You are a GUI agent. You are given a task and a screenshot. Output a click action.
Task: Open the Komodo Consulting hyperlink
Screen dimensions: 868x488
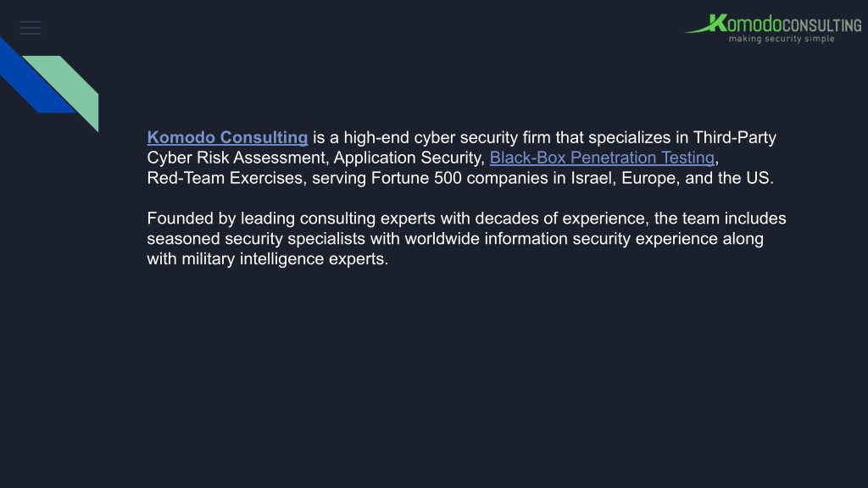click(x=227, y=137)
